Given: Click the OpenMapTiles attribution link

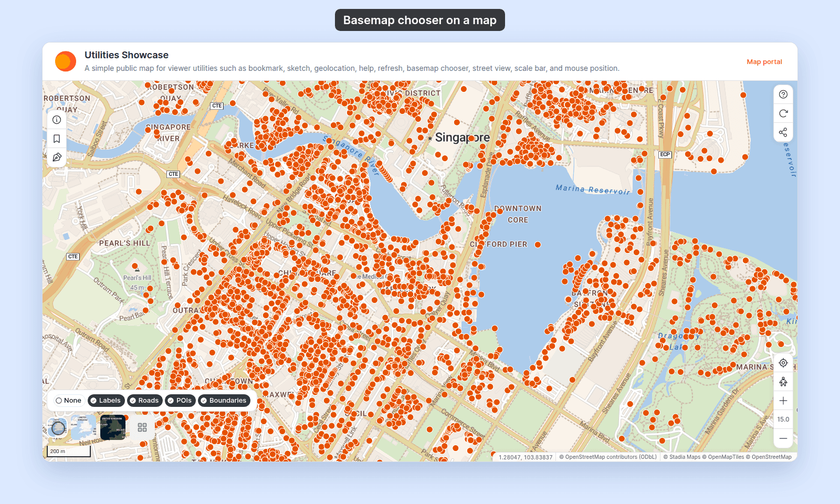Looking at the screenshot, I should (x=723, y=457).
